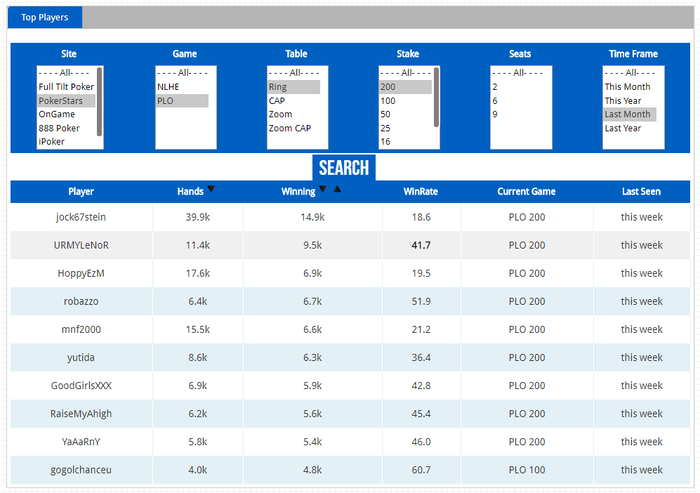Sort Winning column descending arrow
Viewport: 700px width, 493px height.
(323, 189)
